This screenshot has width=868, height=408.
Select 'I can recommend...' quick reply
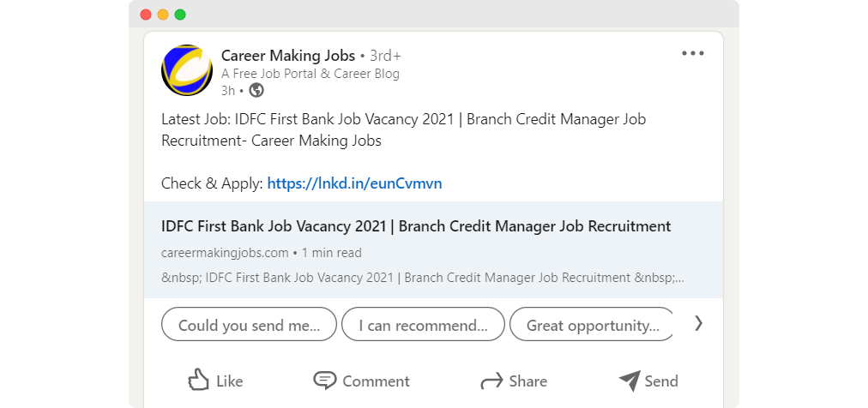(424, 325)
